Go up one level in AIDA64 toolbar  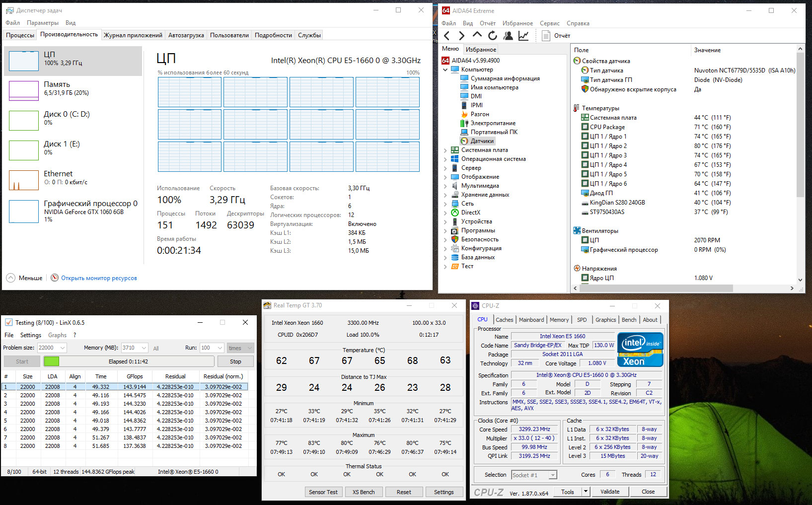[477, 35]
